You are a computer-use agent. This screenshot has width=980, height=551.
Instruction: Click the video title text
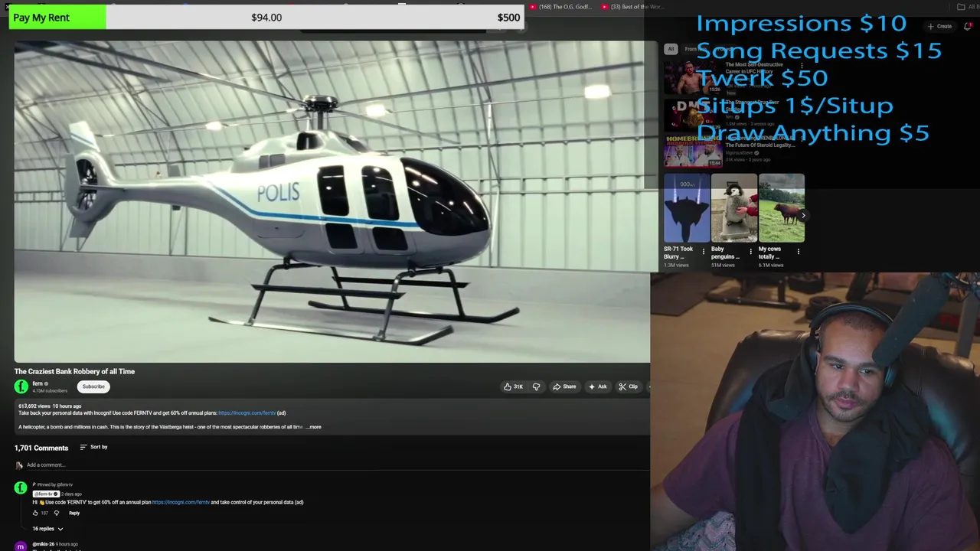(x=74, y=371)
